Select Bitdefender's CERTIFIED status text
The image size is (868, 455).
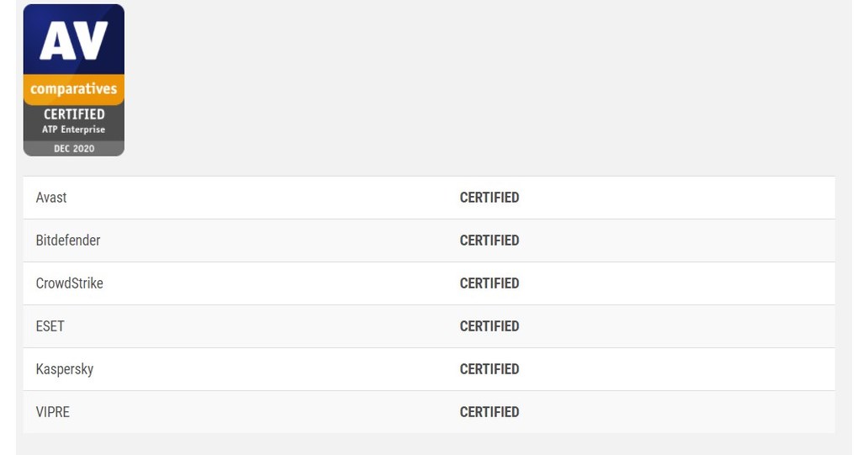point(490,241)
